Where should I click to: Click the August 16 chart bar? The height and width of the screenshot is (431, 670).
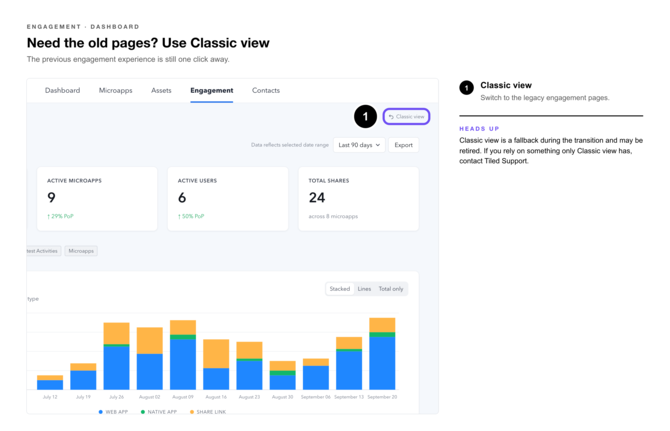click(216, 364)
